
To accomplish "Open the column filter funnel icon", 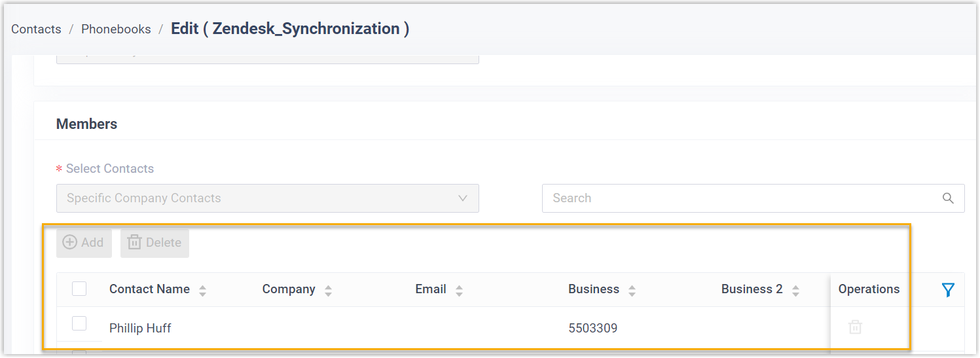I will click(948, 290).
